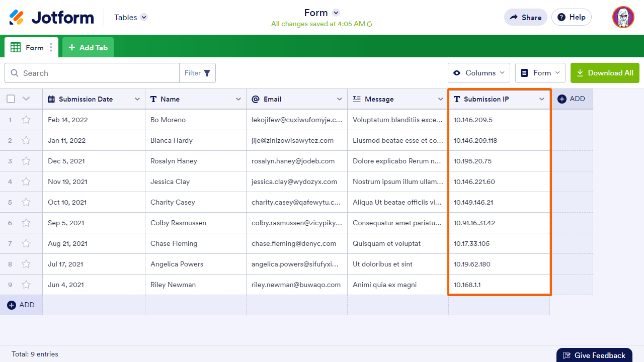Open the user profile avatar menu
The height and width of the screenshot is (362, 644).
tap(623, 17)
